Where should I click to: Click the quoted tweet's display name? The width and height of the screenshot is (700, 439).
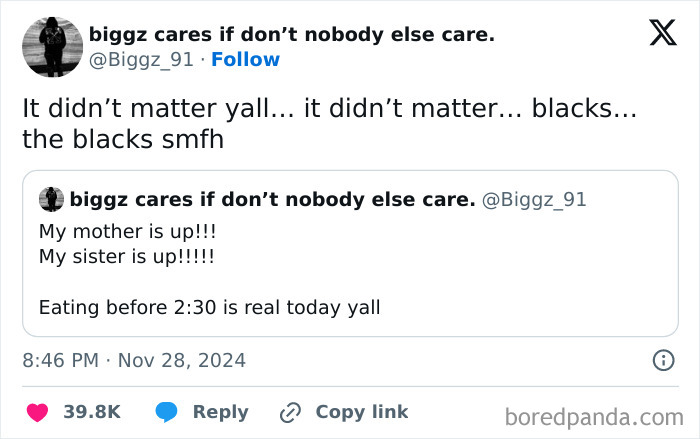point(272,200)
